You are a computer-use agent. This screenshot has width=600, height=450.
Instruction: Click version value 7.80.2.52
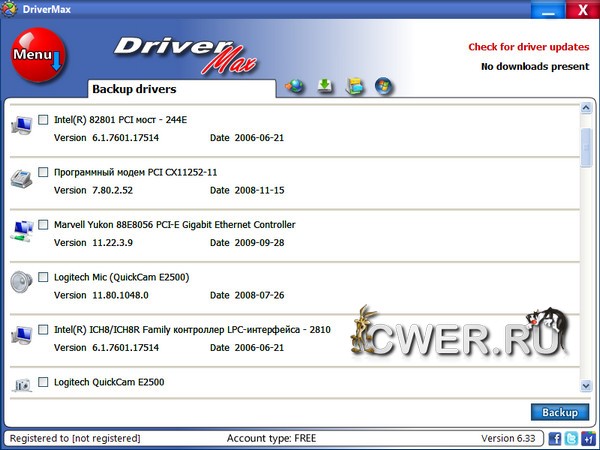(112, 190)
